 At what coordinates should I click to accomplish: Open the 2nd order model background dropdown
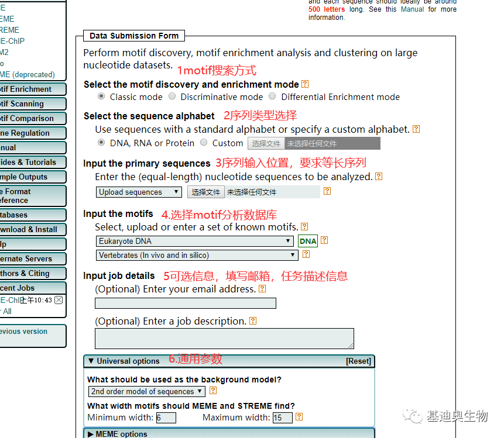tap(146, 391)
